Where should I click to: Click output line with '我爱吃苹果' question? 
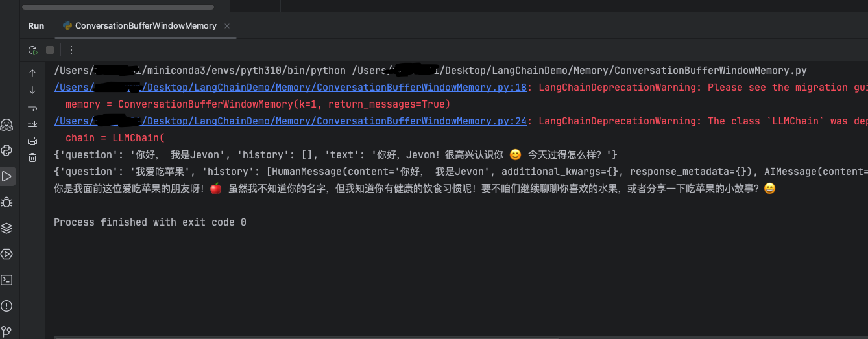tap(461, 172)
